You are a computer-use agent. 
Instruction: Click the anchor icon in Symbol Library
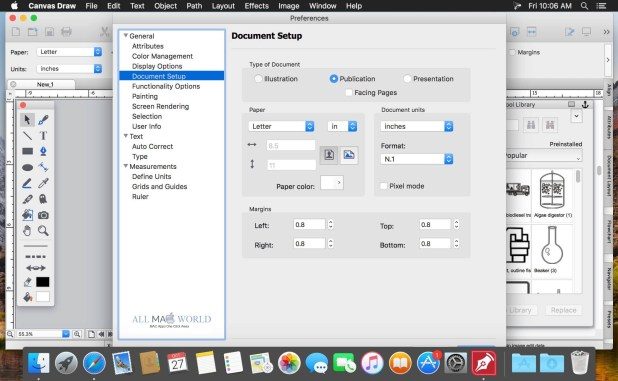coord(585,105)
